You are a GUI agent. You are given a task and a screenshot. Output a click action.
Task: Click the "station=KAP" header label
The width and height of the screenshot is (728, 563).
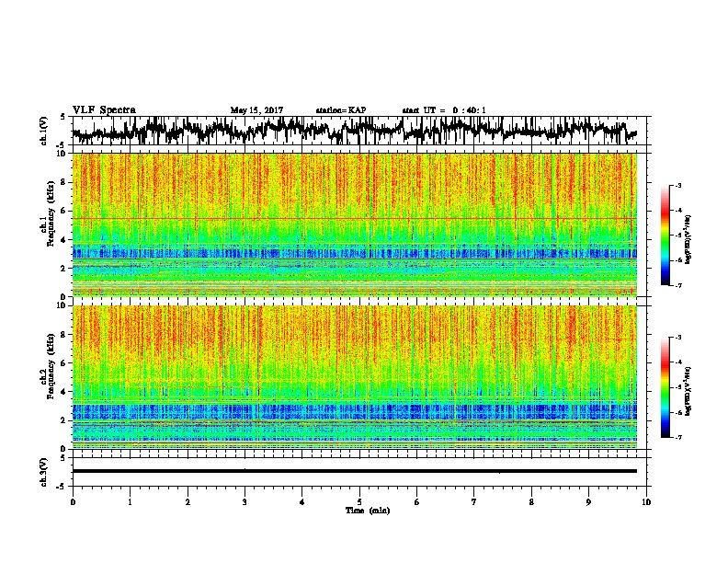tap(341, 110)
